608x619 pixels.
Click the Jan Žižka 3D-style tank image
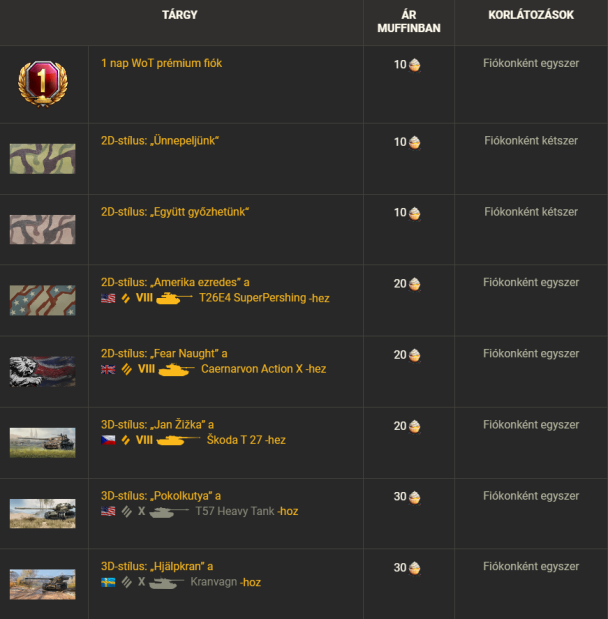point(43,443)
